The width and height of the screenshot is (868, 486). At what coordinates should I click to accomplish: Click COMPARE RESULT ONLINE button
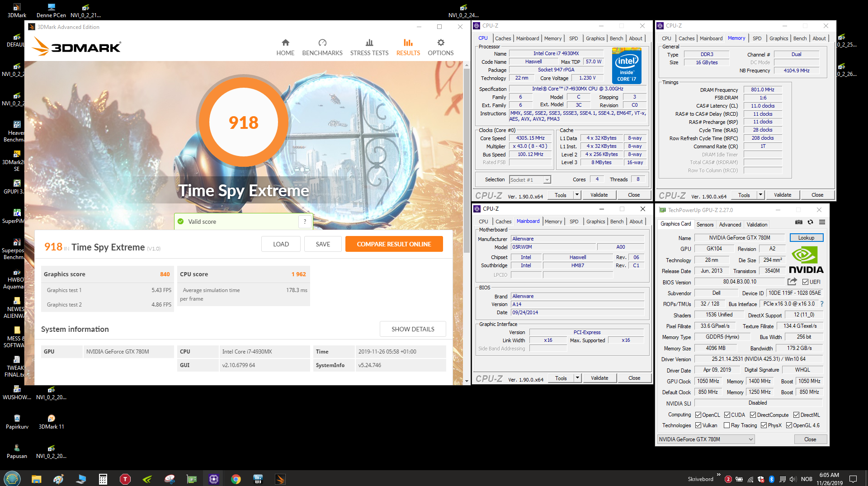point(394,244)
